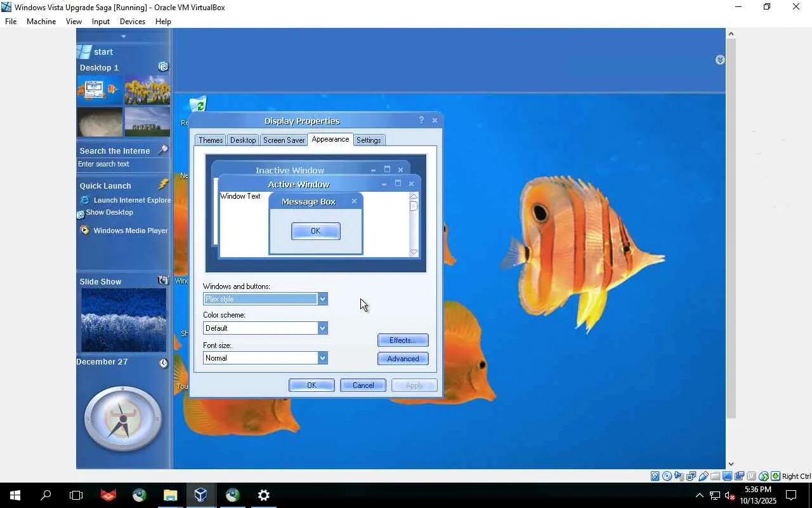Viewport: 812px width, 508px height.
Task: Switch to the Screen Saver tab
Action: (x=284, y=140)
